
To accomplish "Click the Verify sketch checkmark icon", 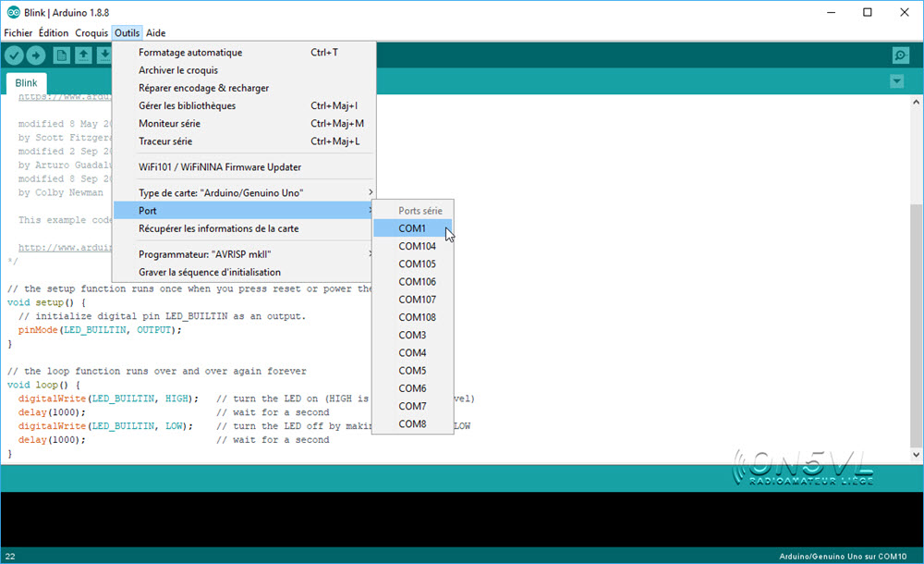I will coord(14,55).
